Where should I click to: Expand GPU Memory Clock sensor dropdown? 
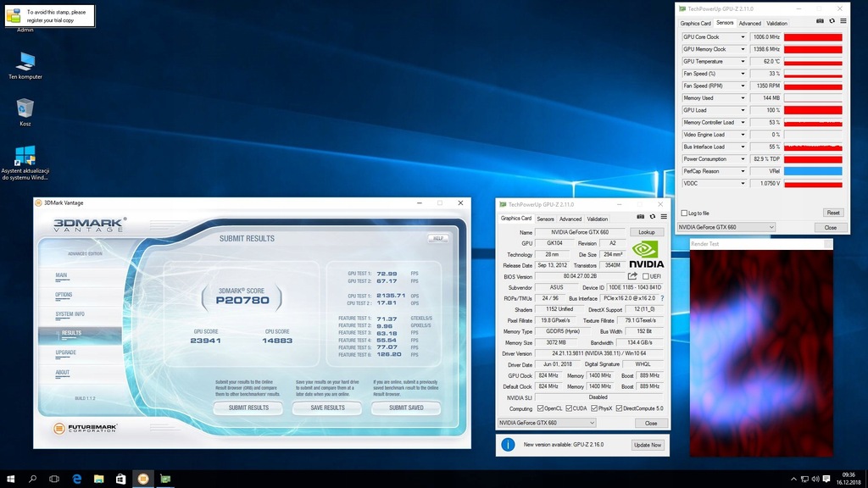(x=743, y=49)
